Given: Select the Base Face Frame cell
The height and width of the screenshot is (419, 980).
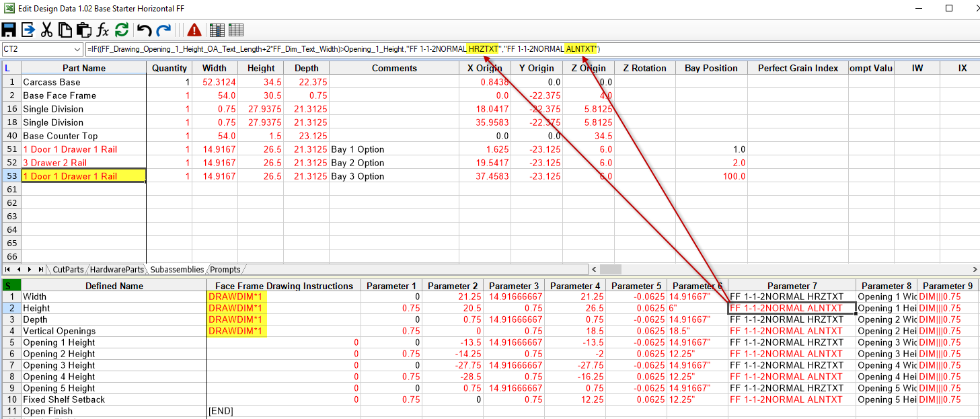Looking at the screenshot, I should coord(84,96).
